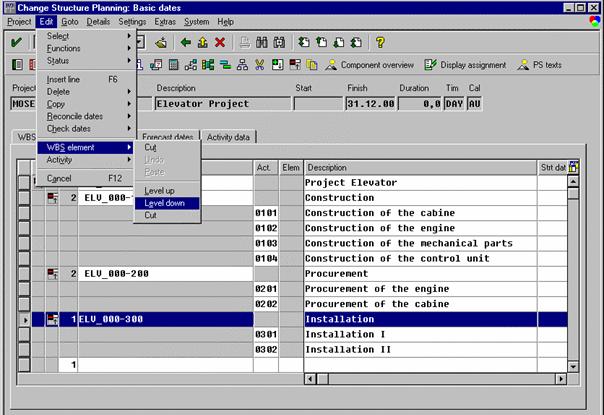This screenshot has height=415, width=604.
Task: Choose Cancel F12 menu entry
Action: (x=85, y=178)
